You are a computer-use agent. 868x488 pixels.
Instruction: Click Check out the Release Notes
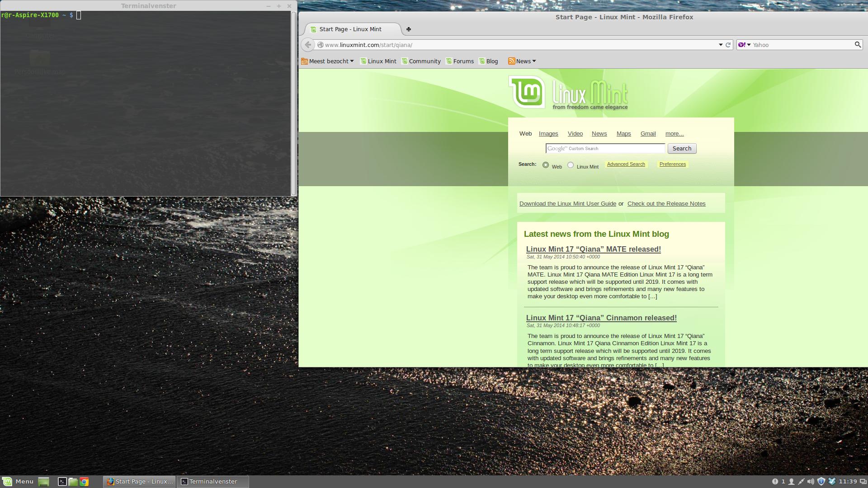coord(666,204)
